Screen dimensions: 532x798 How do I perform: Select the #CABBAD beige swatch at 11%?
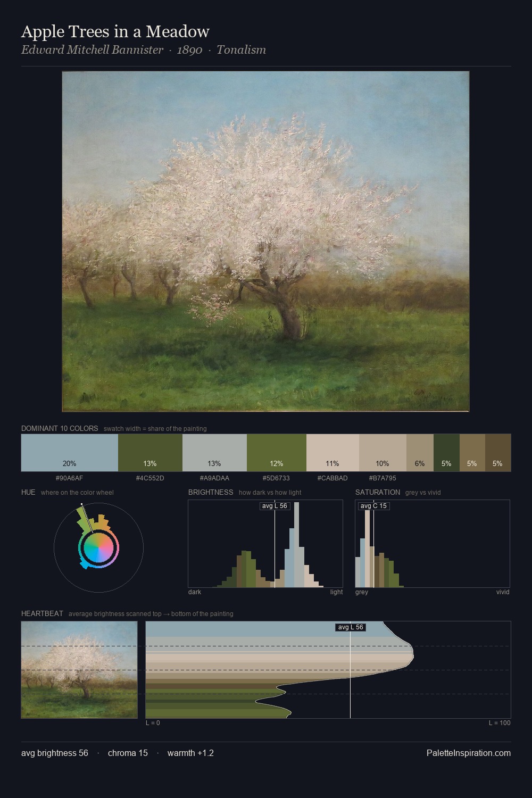coord(332,453)
